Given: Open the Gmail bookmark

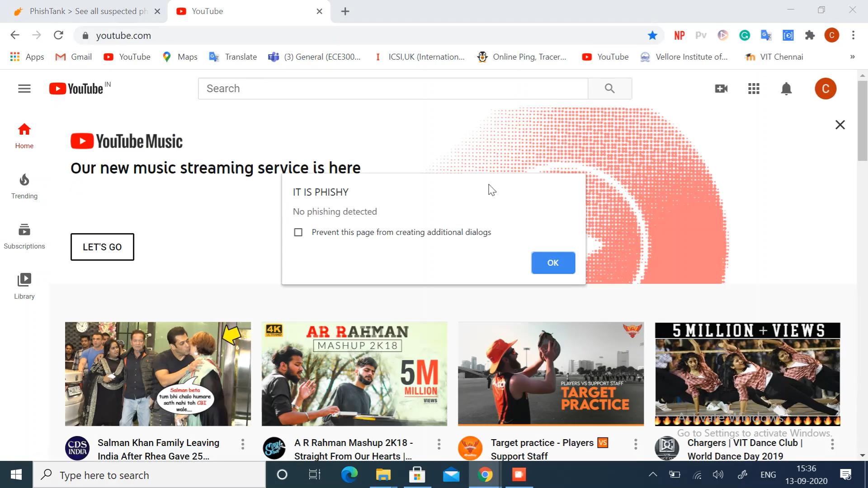Looking at the screenshot, I should click(x=74, y=57).
